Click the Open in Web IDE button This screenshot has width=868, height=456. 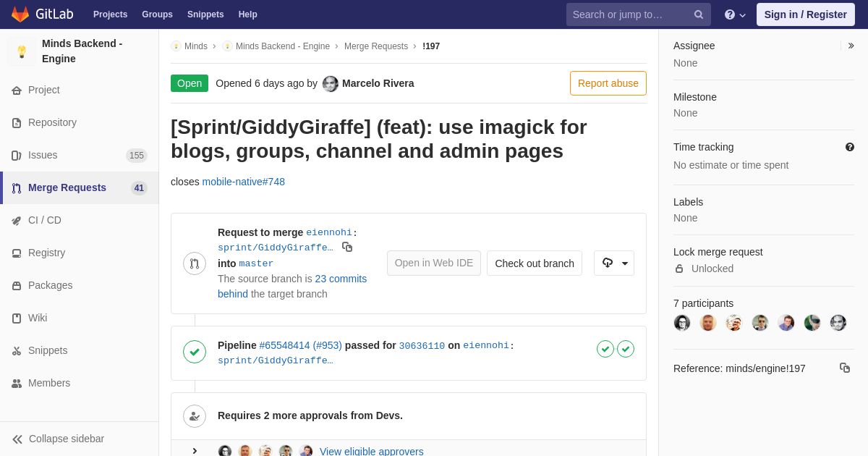pos(434,263)
